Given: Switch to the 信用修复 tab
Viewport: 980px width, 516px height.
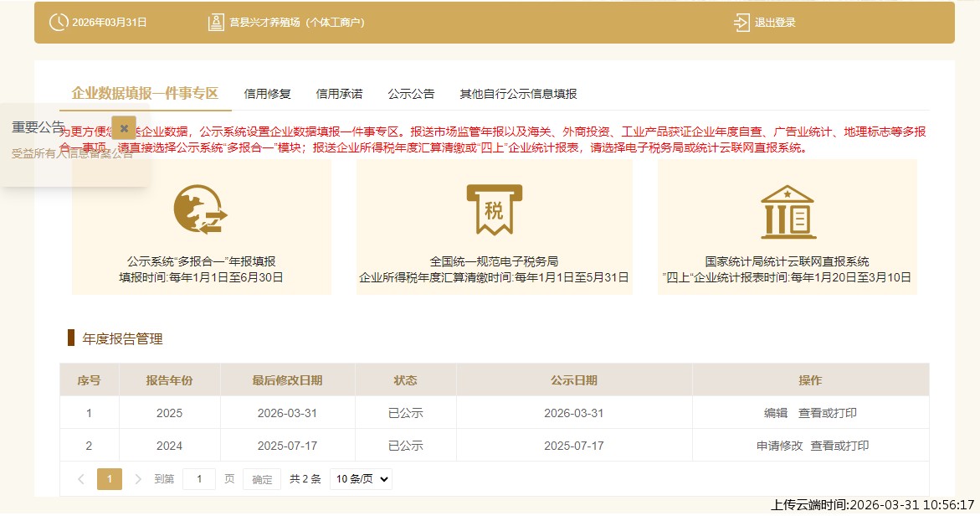Looking at the screenshot, I should (266, 94).
